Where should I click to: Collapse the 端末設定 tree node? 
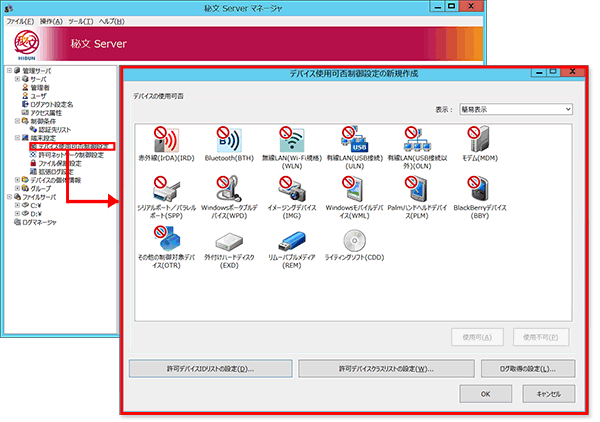click(17, 137)
